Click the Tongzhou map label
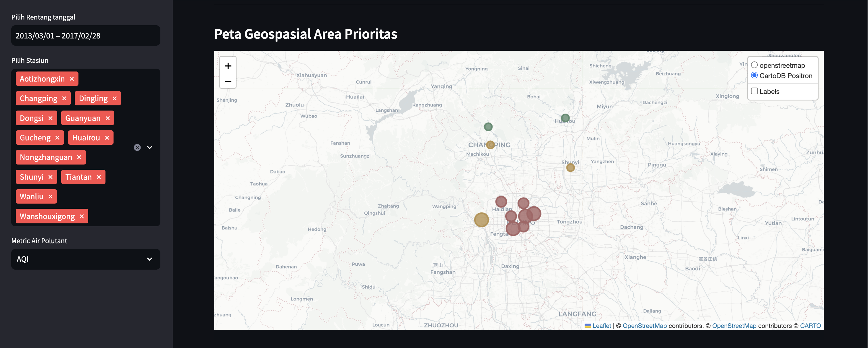The width and height of the screenshot is (868, 348). (569, 222)
